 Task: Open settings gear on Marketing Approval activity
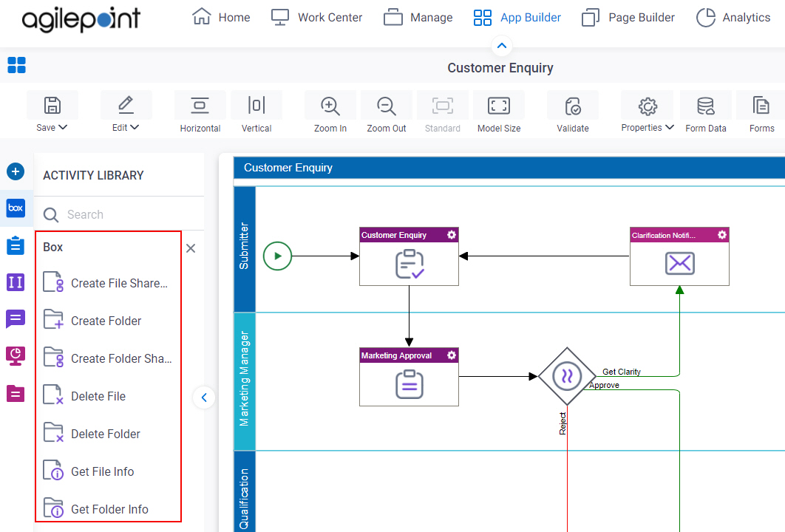click(452, 355)
